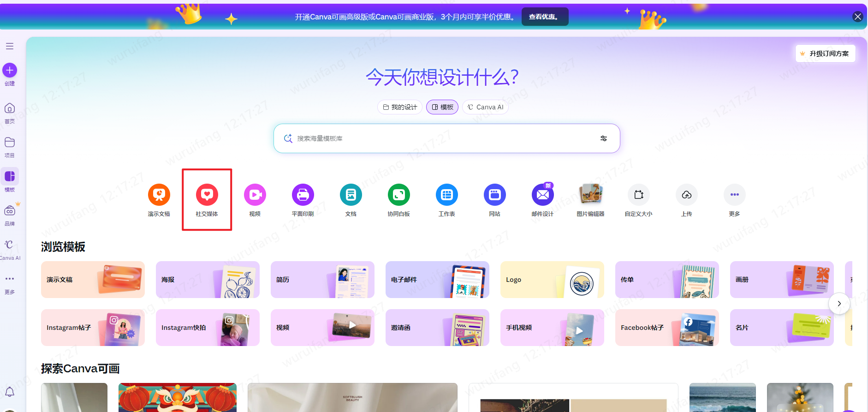Open notifications bell icon
This screenshot has width=868, height=412.
(x=10, y=392)
